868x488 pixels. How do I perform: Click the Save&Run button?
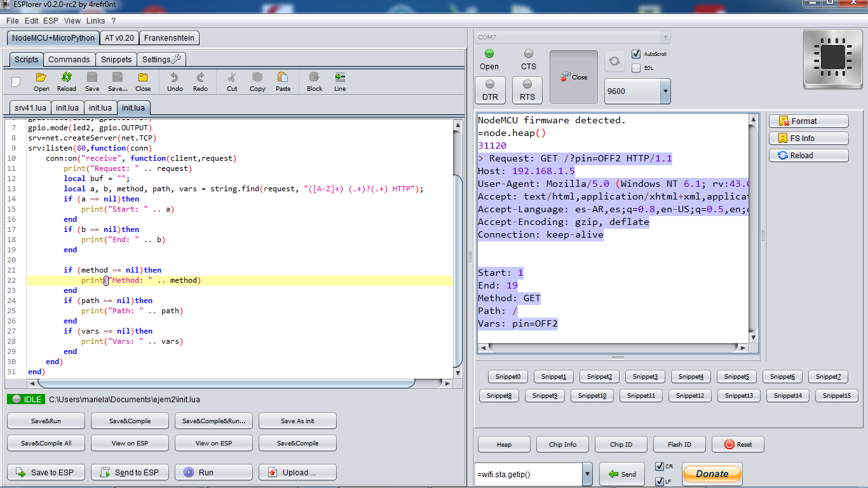pos(46,421)
